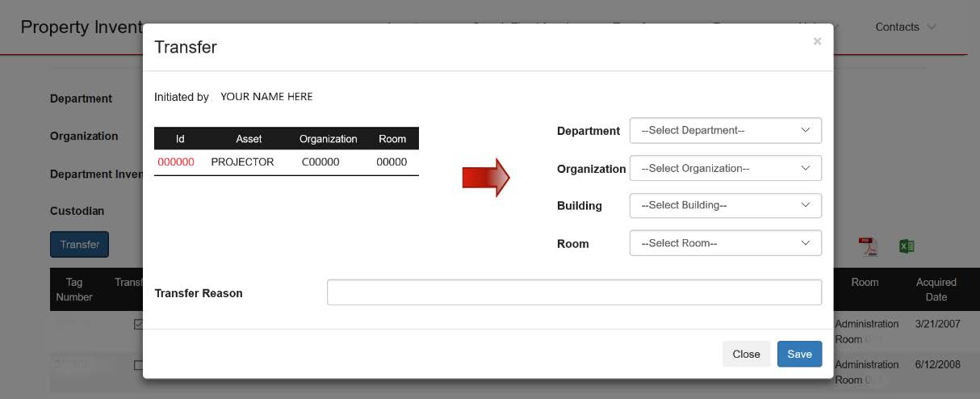Close the Transfer dialog with the X
Viewport: 980px width, 399px height.
[x=817, y=41]
